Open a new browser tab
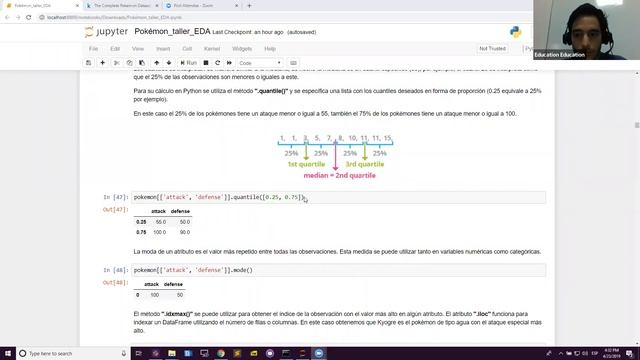Image resolution: width=640 pixels, height=360 pixels. (x=249, y=6)
